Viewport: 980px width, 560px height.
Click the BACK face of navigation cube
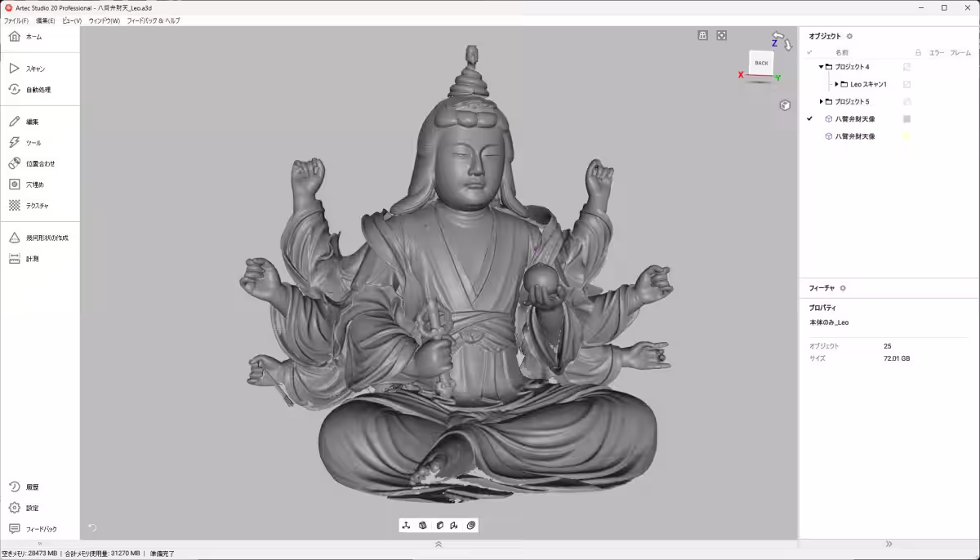(x=761, y=63)
